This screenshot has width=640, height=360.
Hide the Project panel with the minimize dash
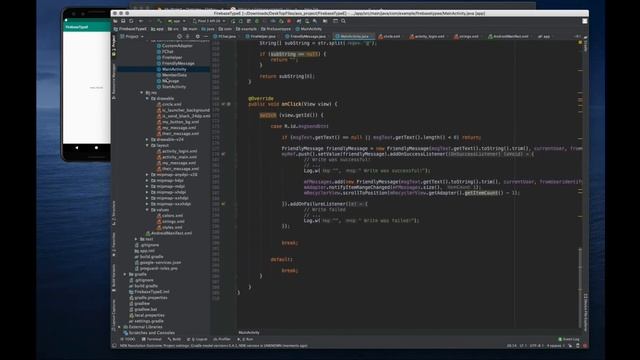point(206,36)
